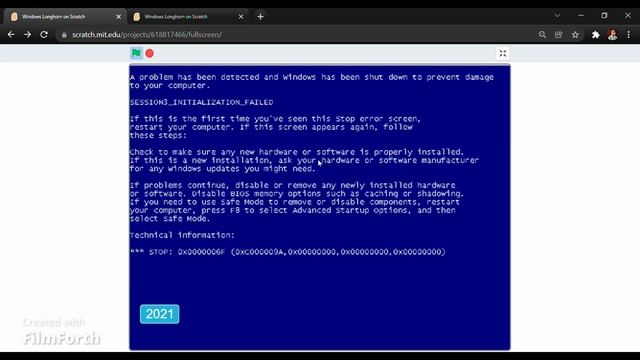Switch to second Windows Longhorn on Scratch tab
The image size is (640, 360).
coord(188,17)
